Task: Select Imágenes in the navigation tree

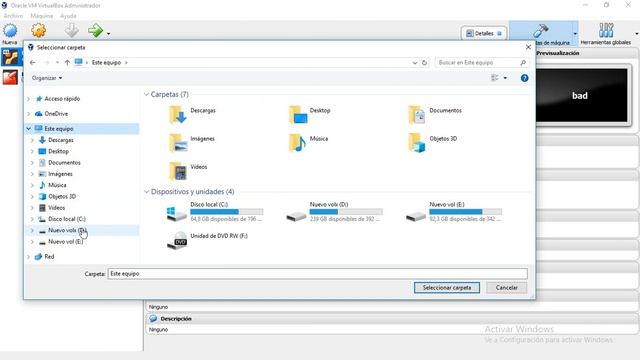Action: pos(60,174)
